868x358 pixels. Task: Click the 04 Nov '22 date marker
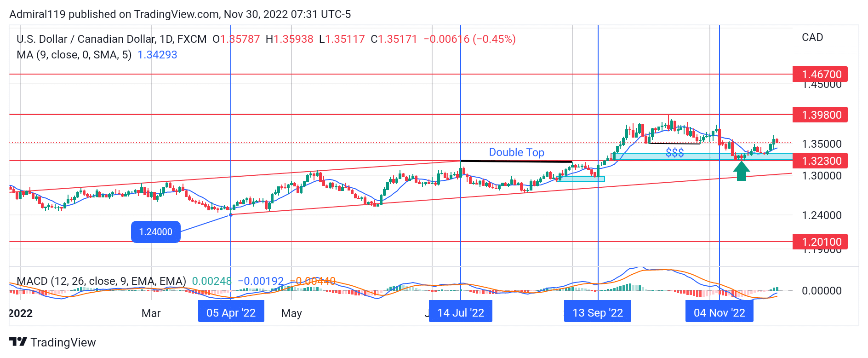(720, 313)
